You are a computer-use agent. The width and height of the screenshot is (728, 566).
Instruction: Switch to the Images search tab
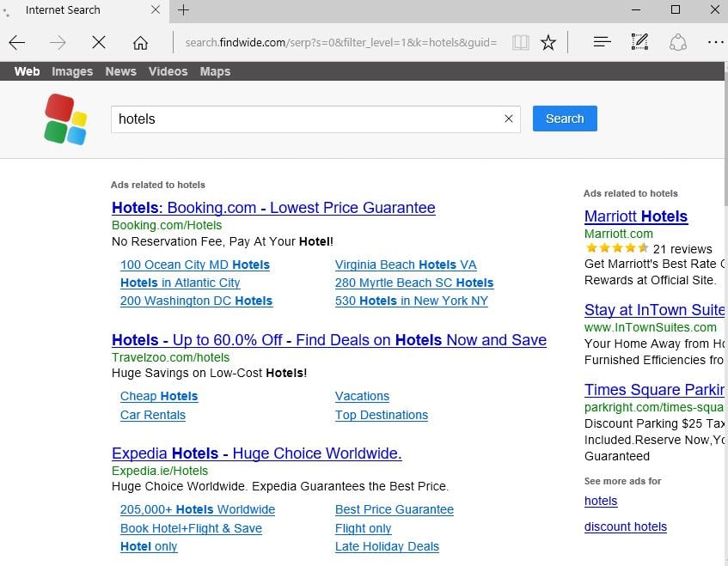tap(72, 71)
